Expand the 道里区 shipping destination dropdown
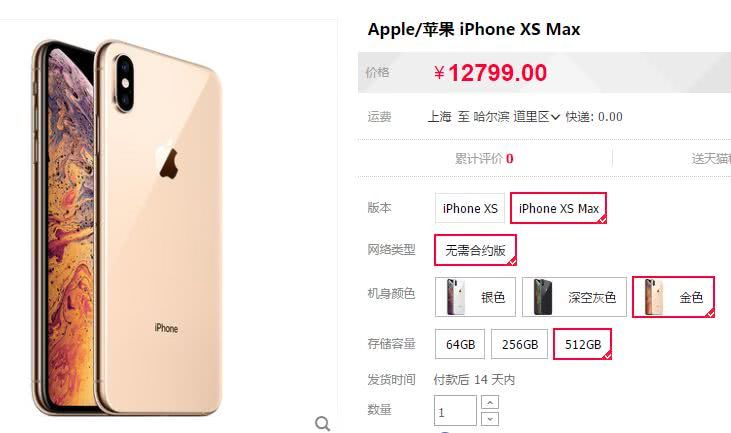The height and width of the screenshot is (433, 731). coord(536,117)
